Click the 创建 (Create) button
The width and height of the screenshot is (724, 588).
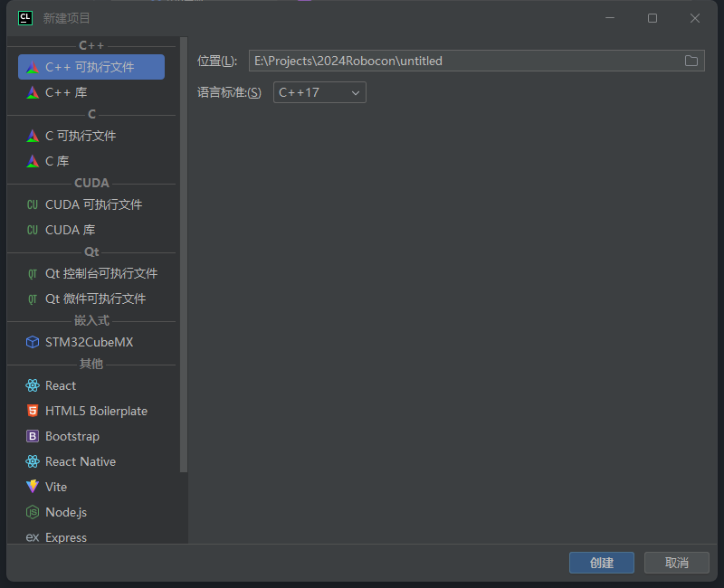pyautogui.click(x=601, y=563)
